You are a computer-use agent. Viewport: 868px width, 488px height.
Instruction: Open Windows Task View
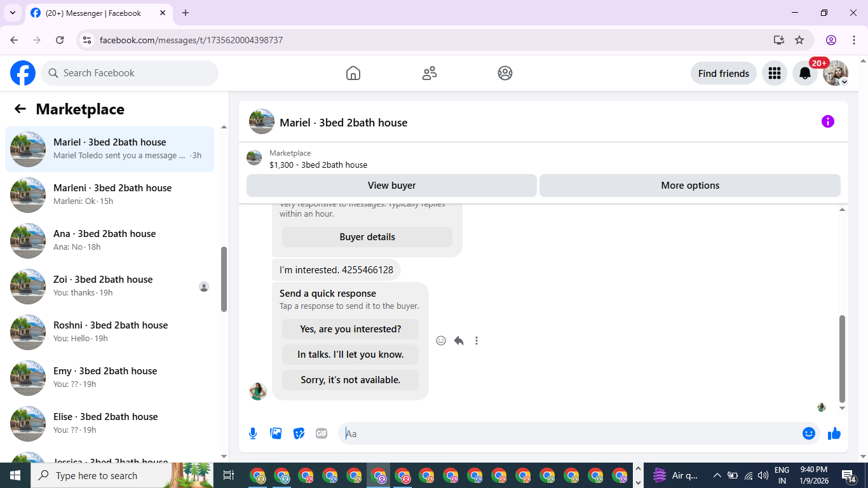(229, 475)
